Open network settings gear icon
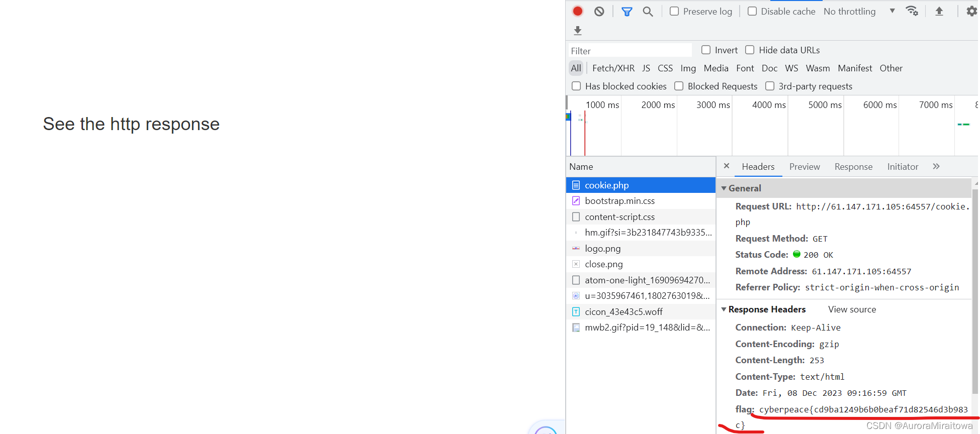Screen dimensions: 980x434 972,11
